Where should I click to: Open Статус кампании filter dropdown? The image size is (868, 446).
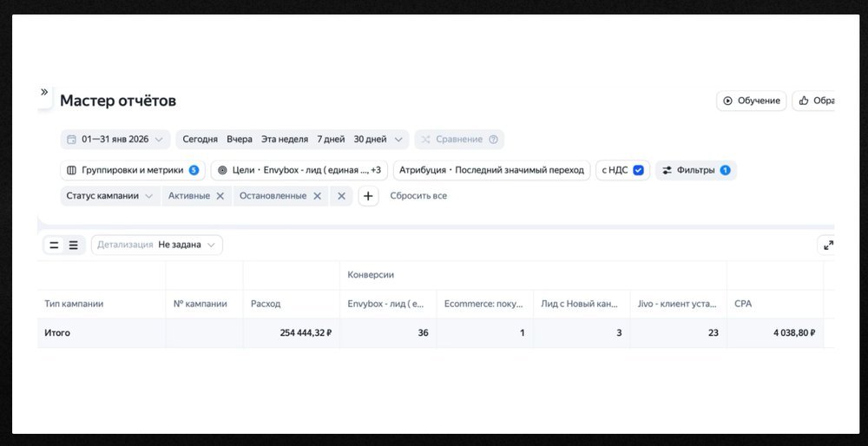coord(110,196)
